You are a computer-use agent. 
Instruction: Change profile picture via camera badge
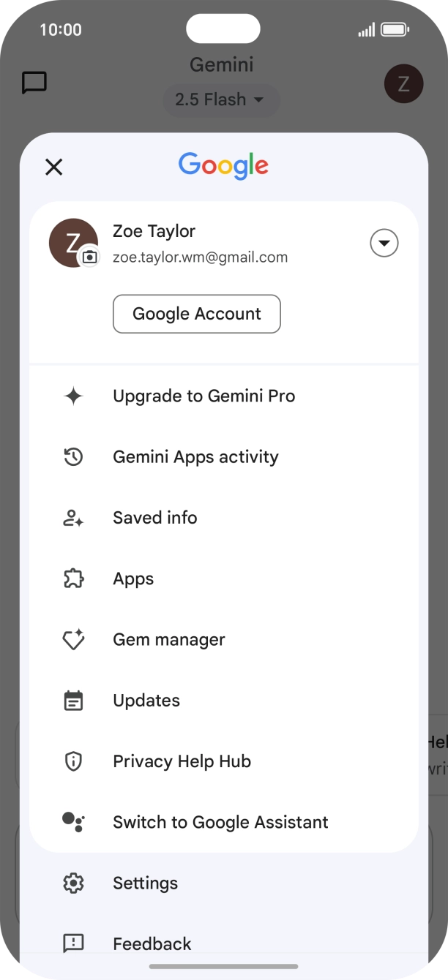pyautogui.click(x=89, y=257)
